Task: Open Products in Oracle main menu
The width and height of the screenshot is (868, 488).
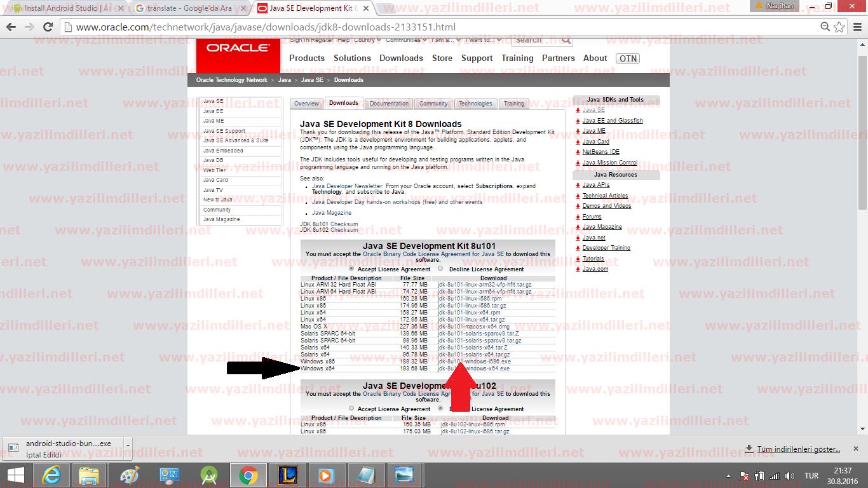Action: point(307,58)
